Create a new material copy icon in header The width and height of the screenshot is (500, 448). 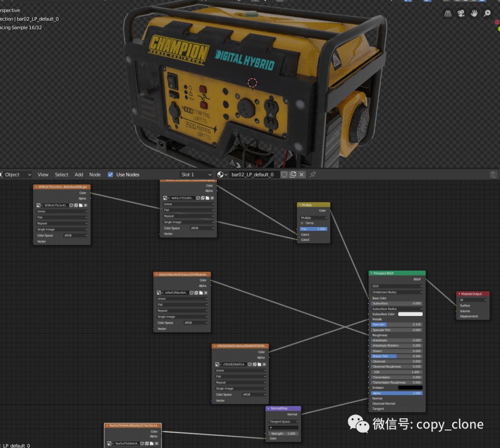click(293, 175)
